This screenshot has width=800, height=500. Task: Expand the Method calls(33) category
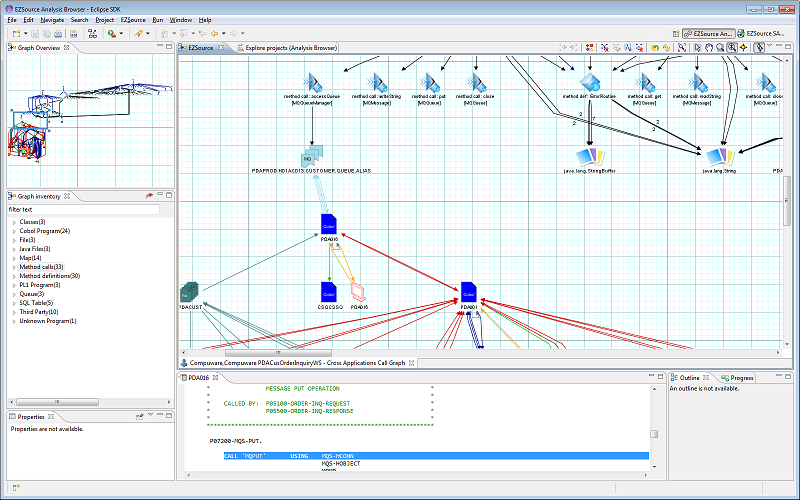coord(14,267)
